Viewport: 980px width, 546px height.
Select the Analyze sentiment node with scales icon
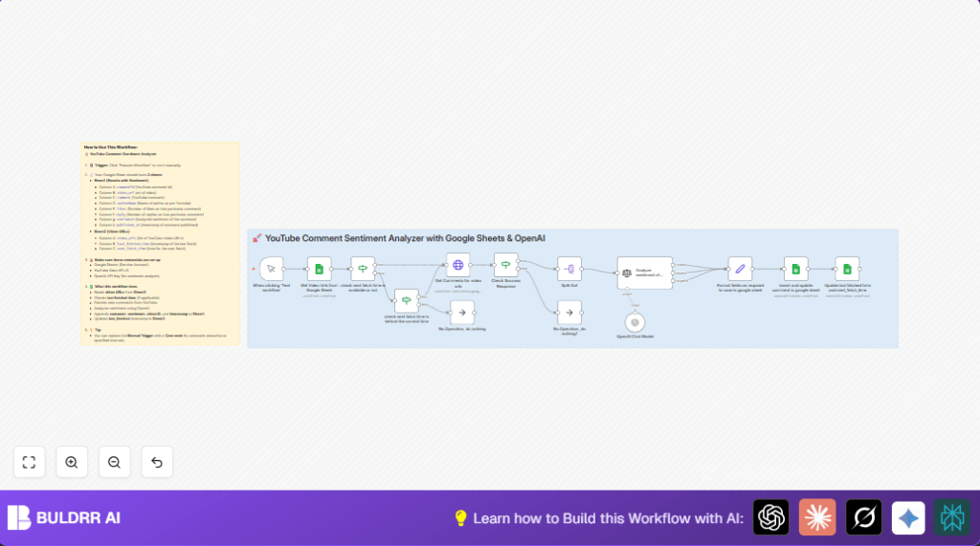(645, 273)
